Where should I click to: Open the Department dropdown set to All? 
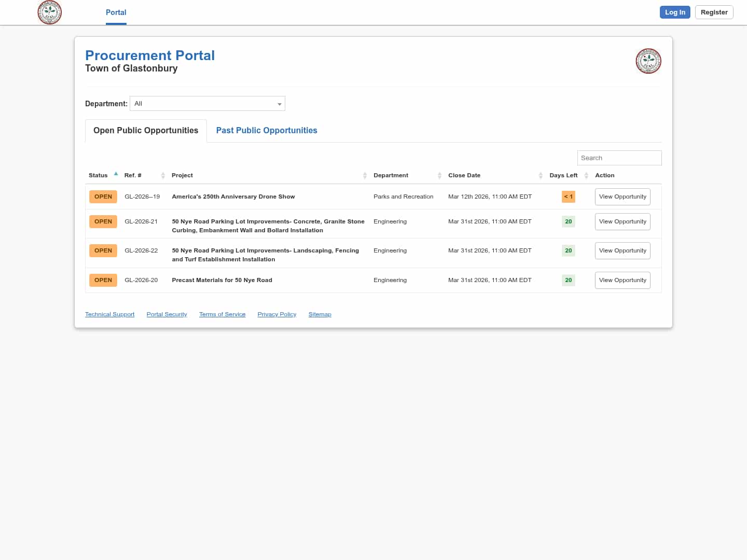coord(208,104)
